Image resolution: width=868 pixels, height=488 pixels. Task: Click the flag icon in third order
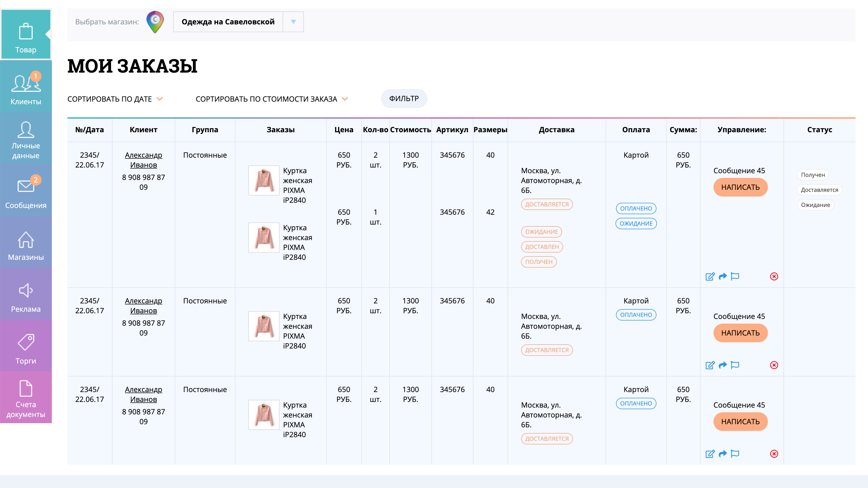pos(735,454)
